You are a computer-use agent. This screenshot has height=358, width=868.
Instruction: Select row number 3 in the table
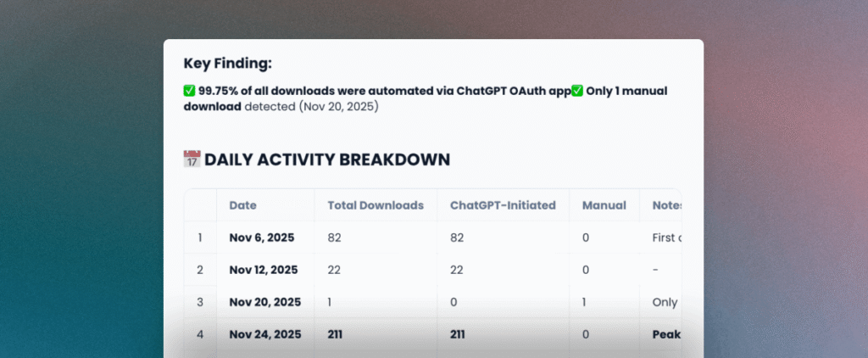click(x=200, y=302)
